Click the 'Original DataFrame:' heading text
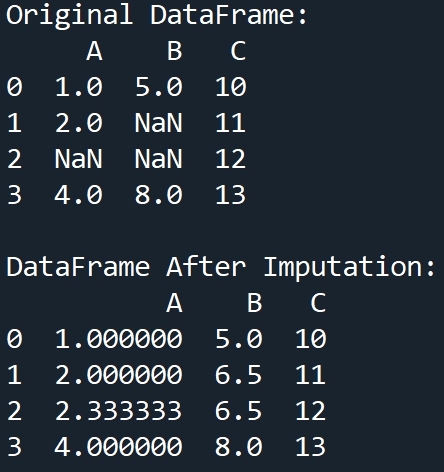 pyautogui.click(x=157, y=16)
